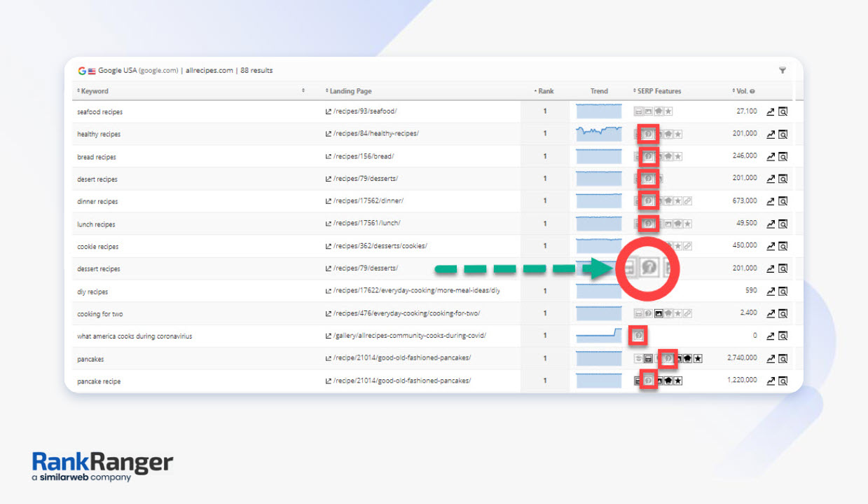Click link icon in dinner recipes SERP features
868x504 pixels.
click(688, 201)
